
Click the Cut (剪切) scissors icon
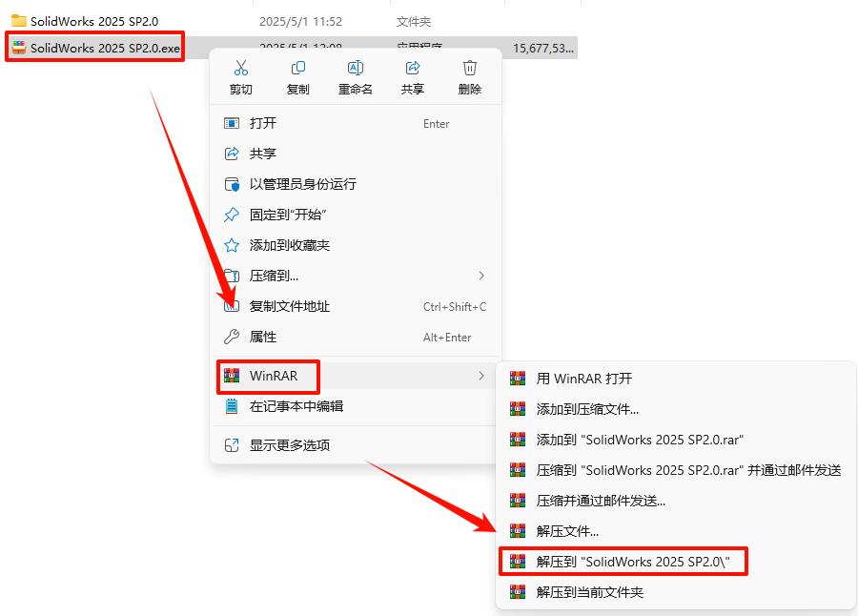pos(241,68)
